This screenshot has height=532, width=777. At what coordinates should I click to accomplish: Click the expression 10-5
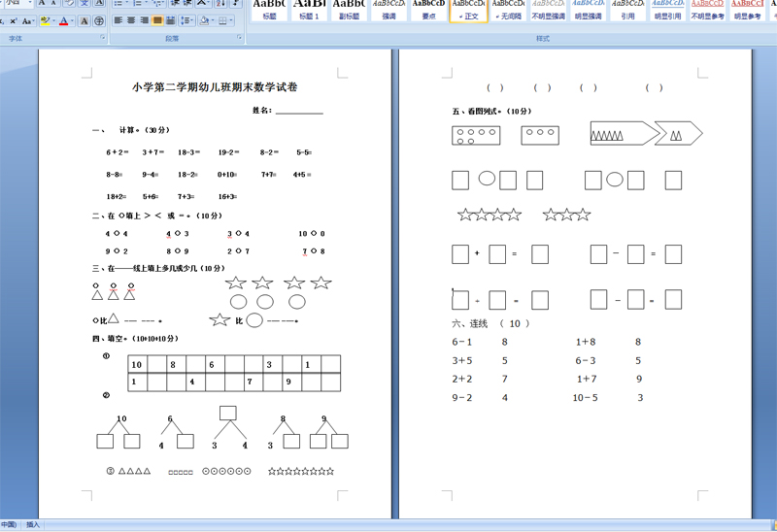coord(585,398)
